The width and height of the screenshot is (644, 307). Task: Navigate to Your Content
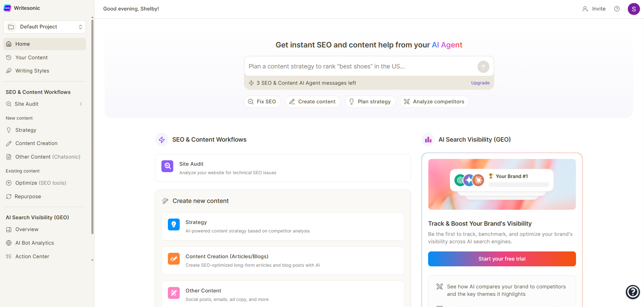pyautogui.click(x=31, y=57)
